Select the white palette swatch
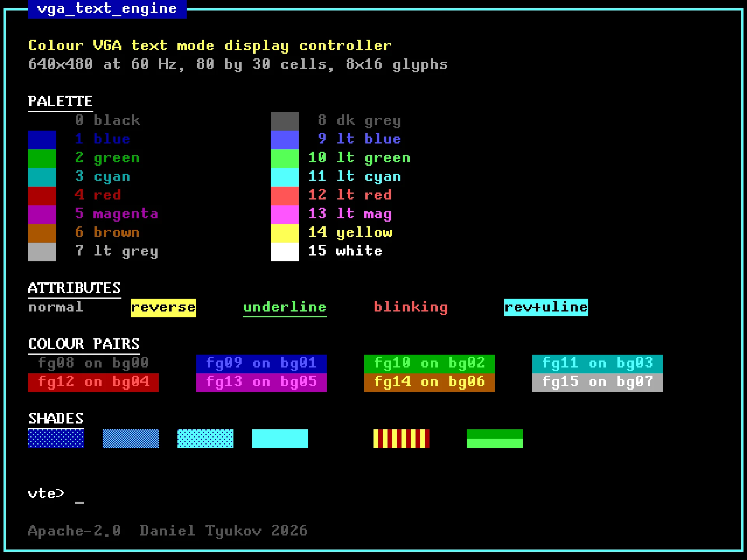 pyautogui.click(x=285, y=252)
